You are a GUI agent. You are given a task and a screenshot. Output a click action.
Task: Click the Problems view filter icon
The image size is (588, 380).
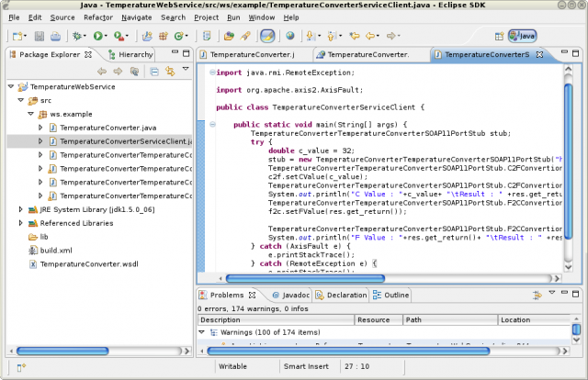point(537,296)
